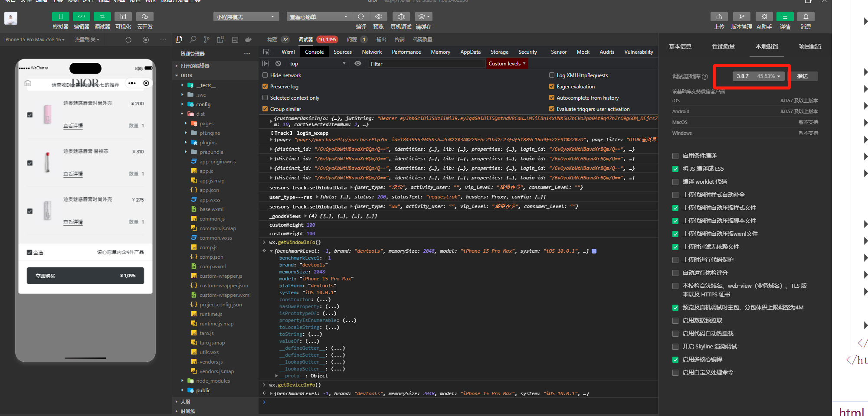
Task: Open the Custom levels dropdown
Action: click(x=507, y=64)
